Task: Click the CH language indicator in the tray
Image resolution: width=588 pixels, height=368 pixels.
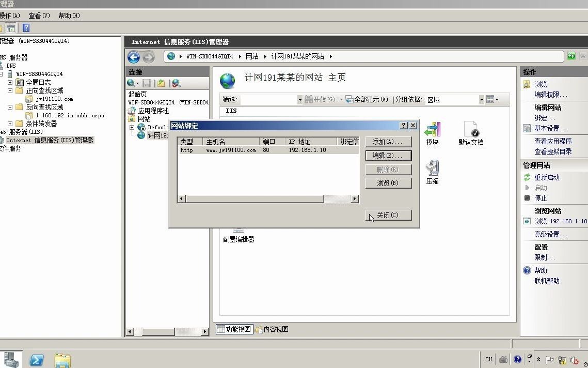Action: point(489,359)
